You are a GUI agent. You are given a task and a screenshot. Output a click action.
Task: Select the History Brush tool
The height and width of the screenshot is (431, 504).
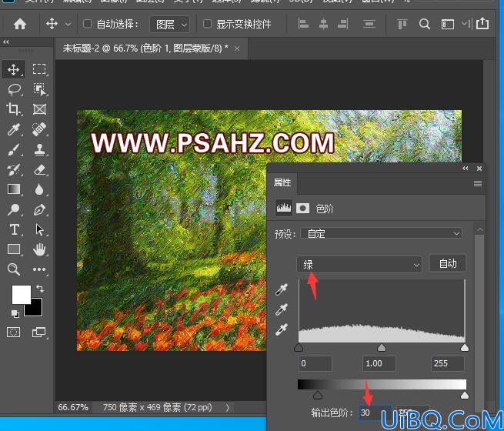14,169
